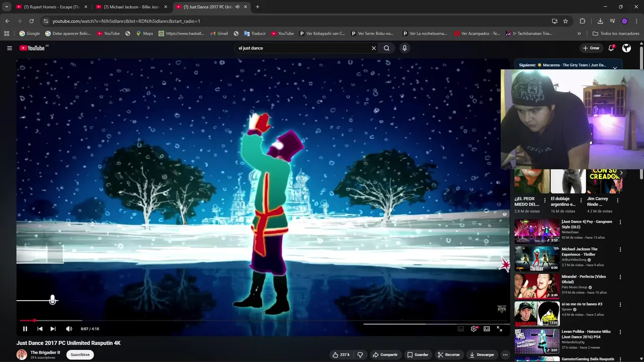The height and width of the screenshot is (362, 644).
Task: Open options for 'si no me rio' video
Action: [x=620, y=304]
